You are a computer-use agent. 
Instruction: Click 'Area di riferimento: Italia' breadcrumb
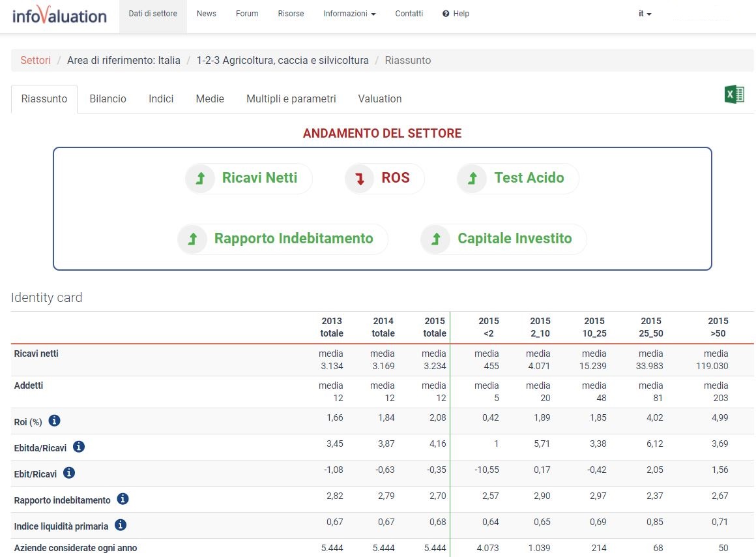[x=123, y=61]
